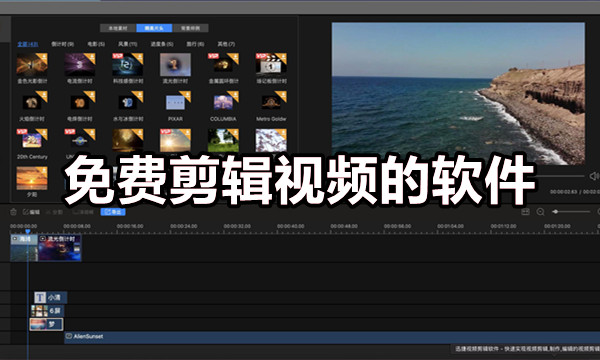Delete clip with the trash can icon
The width and height of the screenshot is (600, 360).
coord(13,212)
